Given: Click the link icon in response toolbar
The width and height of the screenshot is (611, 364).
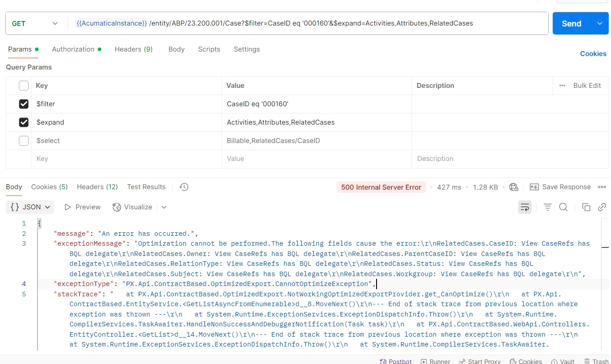Looking at the screenshot, I should [x=602, y=207].
